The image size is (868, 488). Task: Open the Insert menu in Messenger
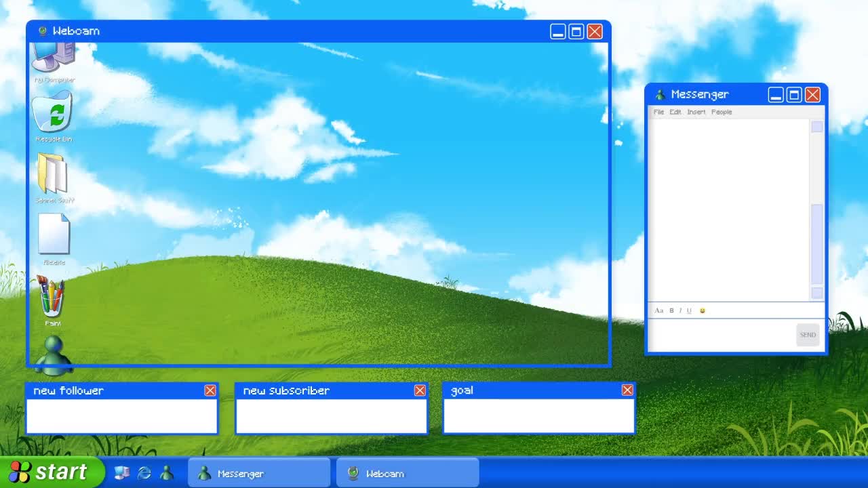click(x=696, y=113)
